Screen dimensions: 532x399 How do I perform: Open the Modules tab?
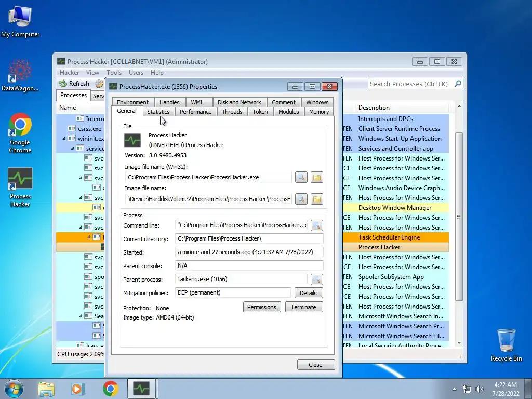point(289,112)
